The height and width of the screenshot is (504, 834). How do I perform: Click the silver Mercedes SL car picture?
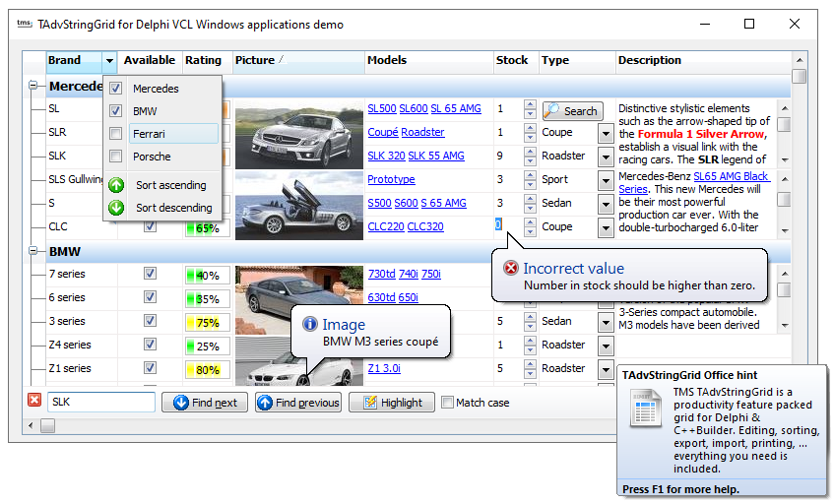click(x=299, y=134)
